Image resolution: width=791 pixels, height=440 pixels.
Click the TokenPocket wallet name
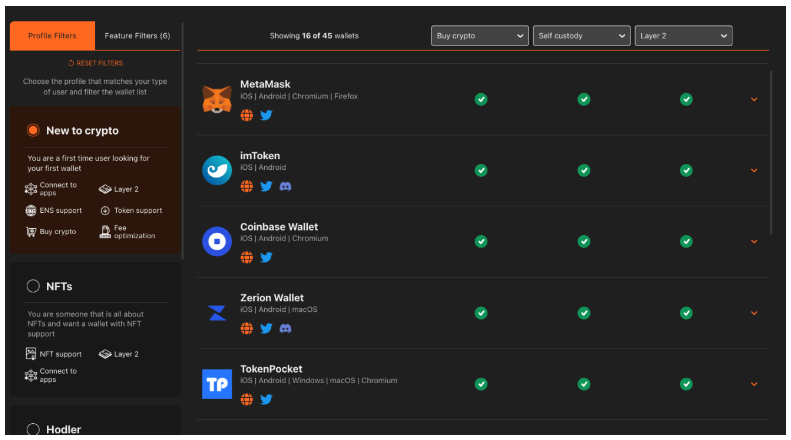click(x=271, y=369)
